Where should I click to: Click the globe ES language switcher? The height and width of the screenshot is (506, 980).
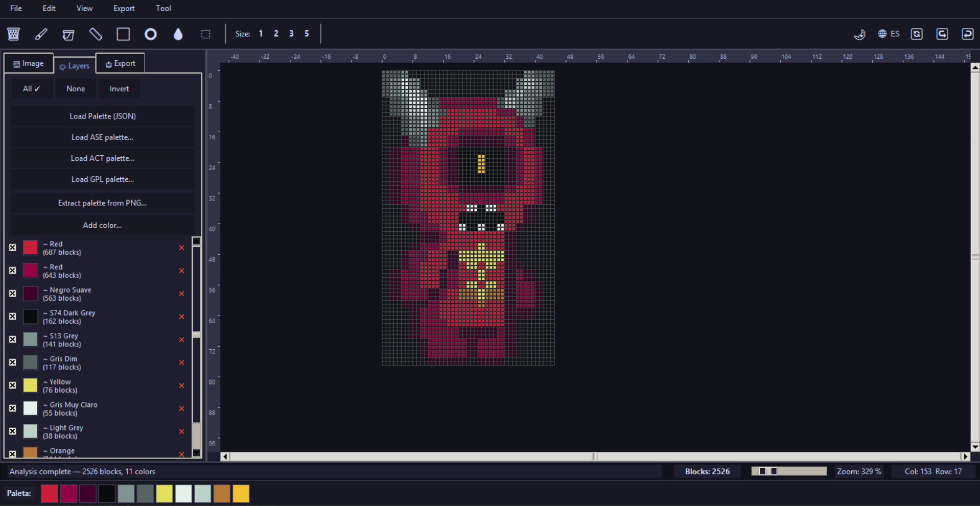pyautogui.click(x=889, y=34)
